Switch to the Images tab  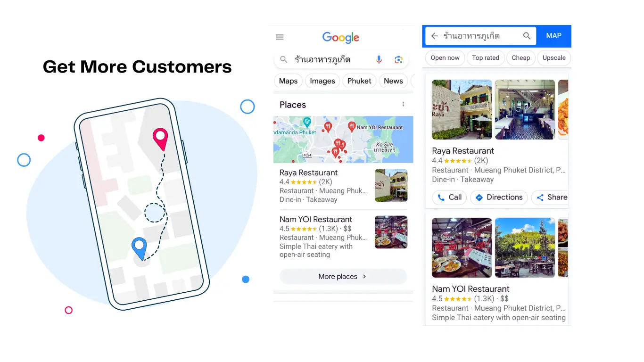pos(322,81)
